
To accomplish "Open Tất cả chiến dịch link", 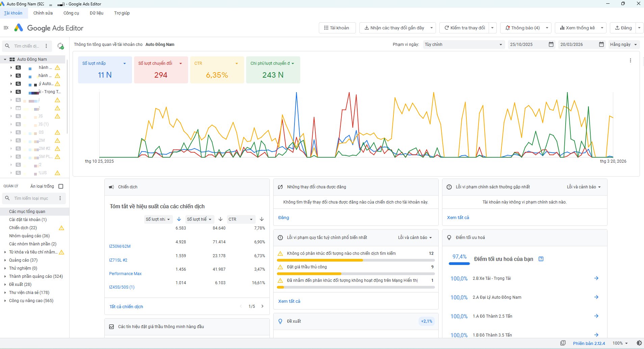I will (x=126, y=306).
